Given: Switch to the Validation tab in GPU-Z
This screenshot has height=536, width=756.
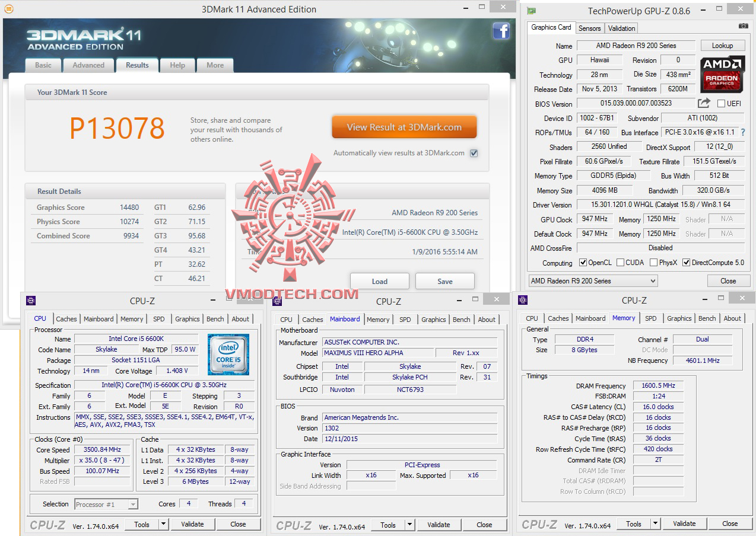Looking at the screenshot, I should [x=621, y=28].
